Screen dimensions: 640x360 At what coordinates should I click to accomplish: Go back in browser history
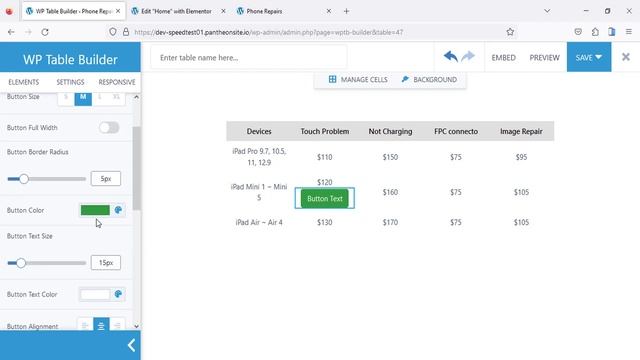pos(11,32)
